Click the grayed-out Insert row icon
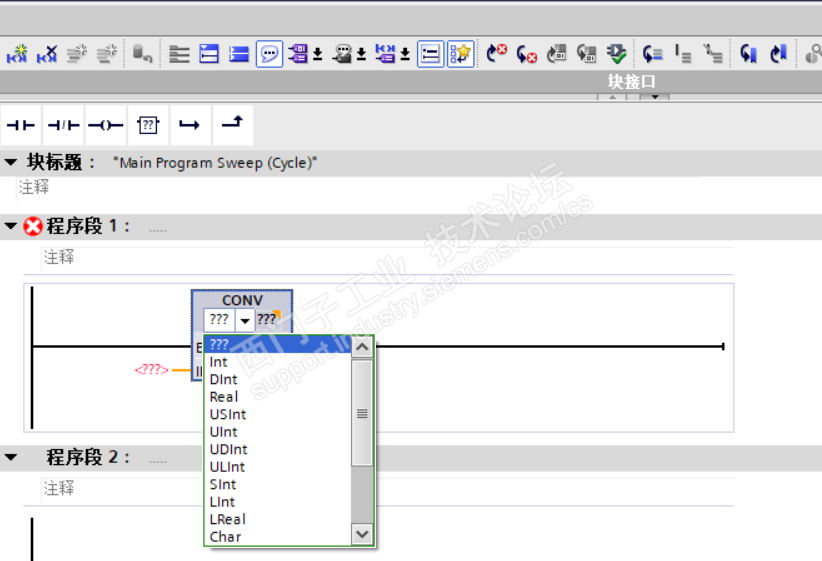Viewport: 822px width, 561px height. tap(77, 53)
